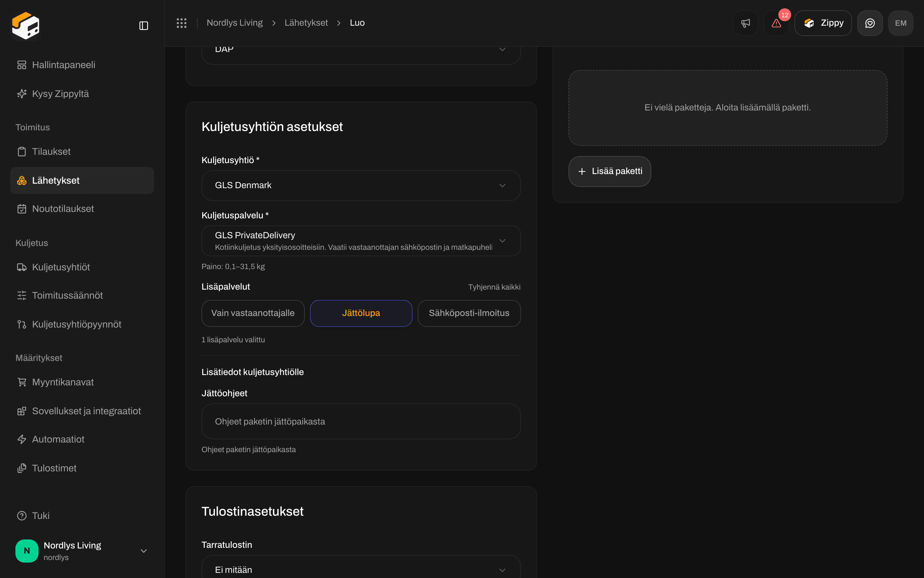Click the Kuljetusyhtiöpyynnöt branch icon
Viewport: 924px width, 578px height.
click(x=22, y=325)
